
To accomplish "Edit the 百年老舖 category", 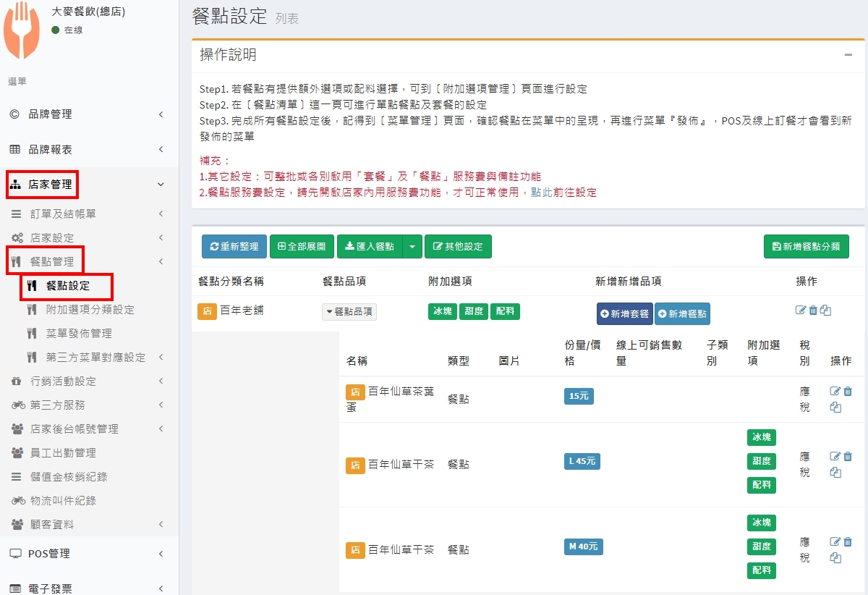I will pyautogui.click(x=801, y=311).
